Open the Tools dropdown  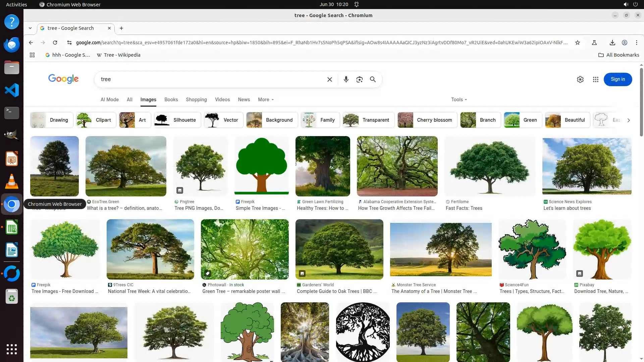click(x=459, y=100)
